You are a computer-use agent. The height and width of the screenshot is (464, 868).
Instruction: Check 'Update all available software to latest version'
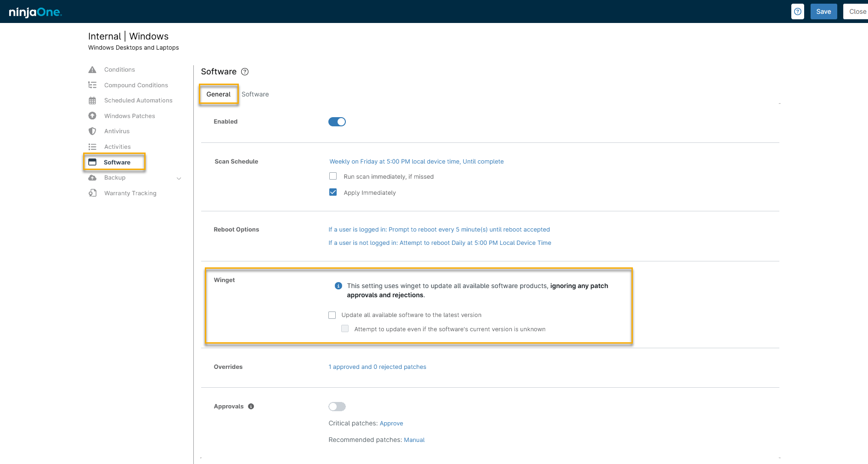[x=332, y=315]
